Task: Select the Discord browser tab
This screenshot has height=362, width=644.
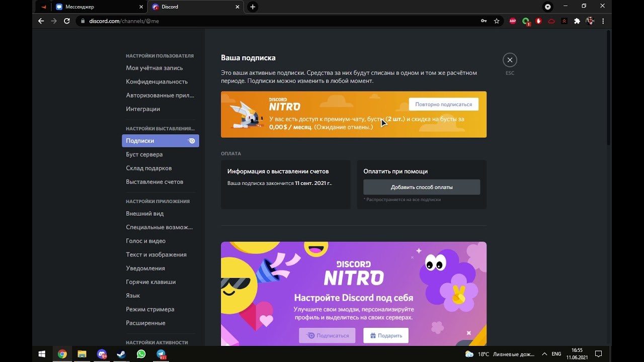Action: (195, 7)
